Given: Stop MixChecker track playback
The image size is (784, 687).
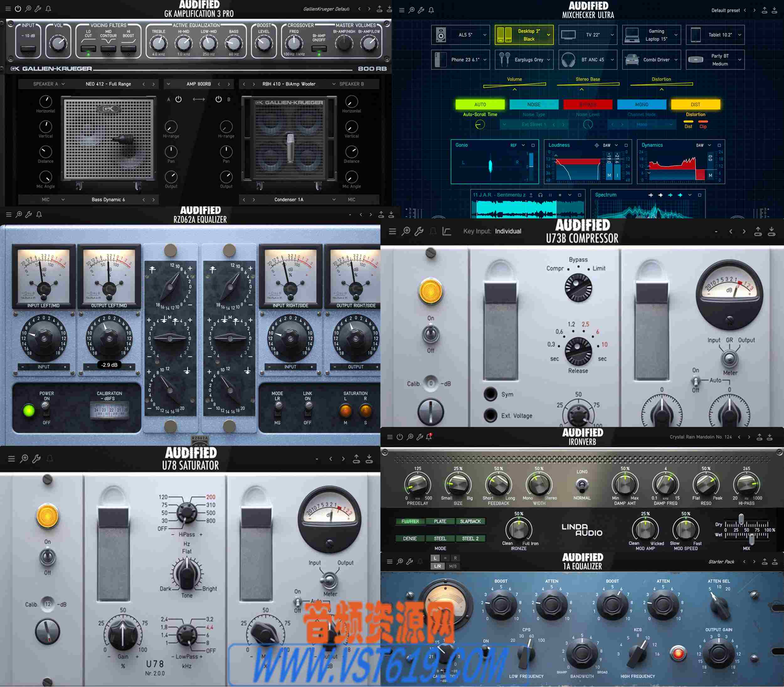Looking at the screenshot, I should 560,195.
